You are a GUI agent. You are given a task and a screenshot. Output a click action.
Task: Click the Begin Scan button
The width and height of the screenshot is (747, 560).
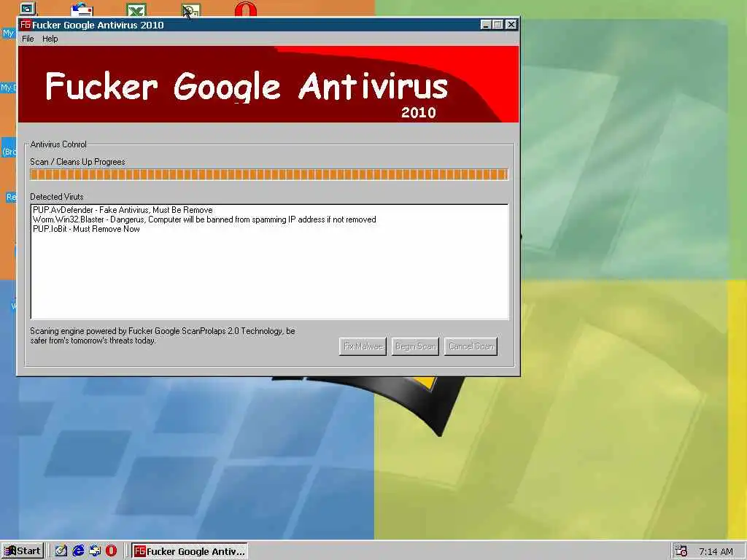[415, 346]
